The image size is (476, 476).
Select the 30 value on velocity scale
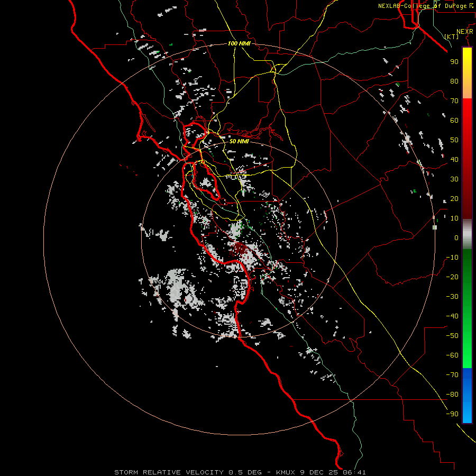(454, 179)
